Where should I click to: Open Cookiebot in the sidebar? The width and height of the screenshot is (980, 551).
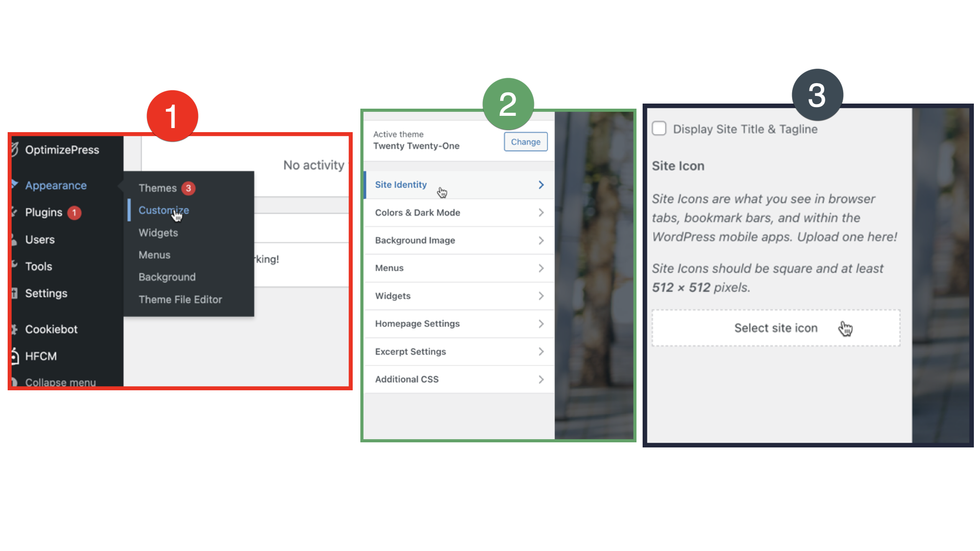[51, 330]
